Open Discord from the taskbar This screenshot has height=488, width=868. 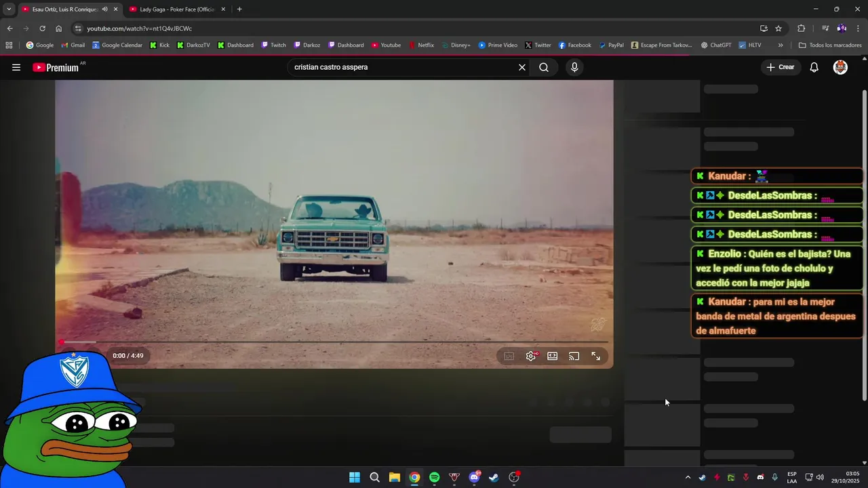(474, 477)
